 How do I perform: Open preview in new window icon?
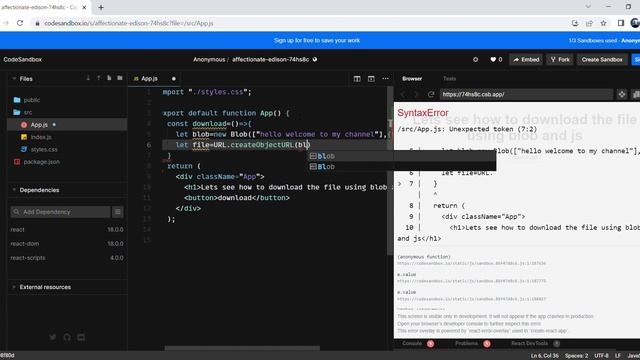click(636, 94)
